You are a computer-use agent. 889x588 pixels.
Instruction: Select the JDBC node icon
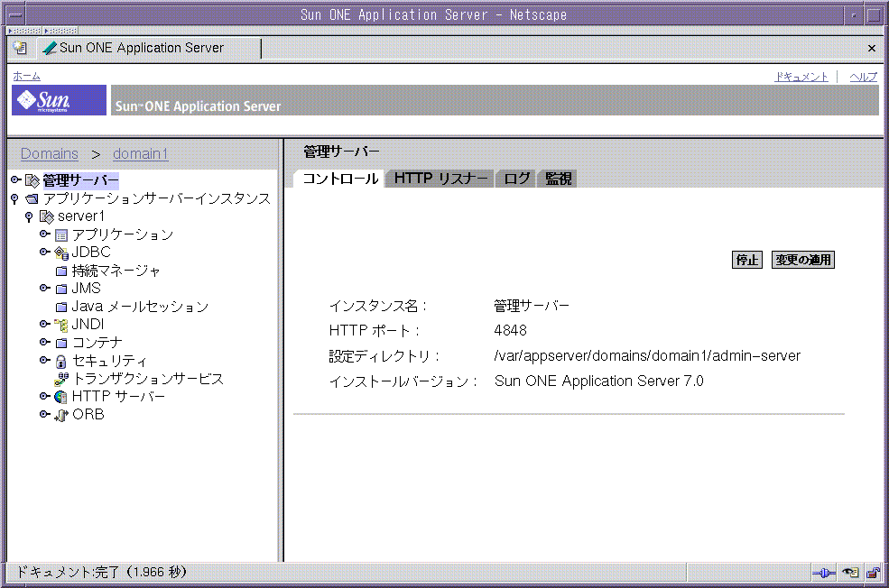pos(60,252)
